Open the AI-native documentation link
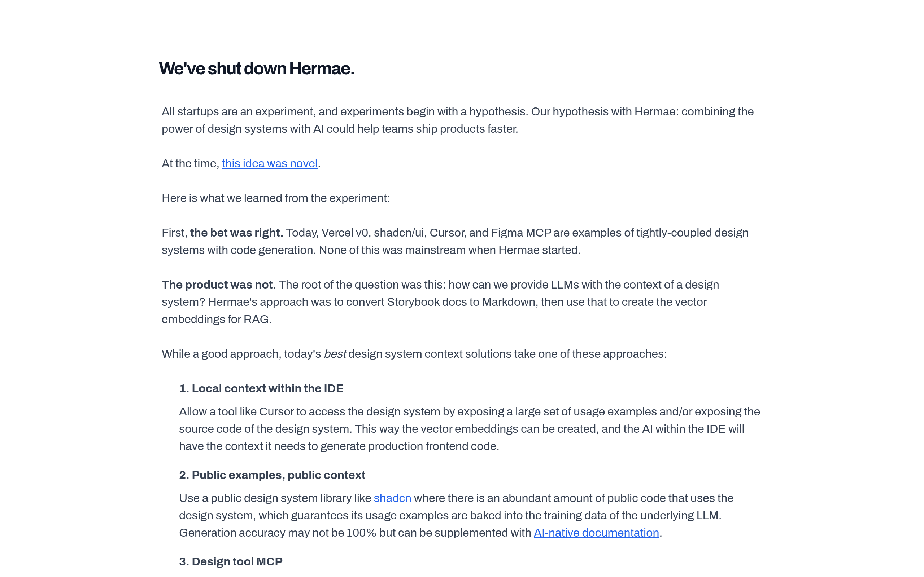The image size is (924, 577). coord(596,533)
